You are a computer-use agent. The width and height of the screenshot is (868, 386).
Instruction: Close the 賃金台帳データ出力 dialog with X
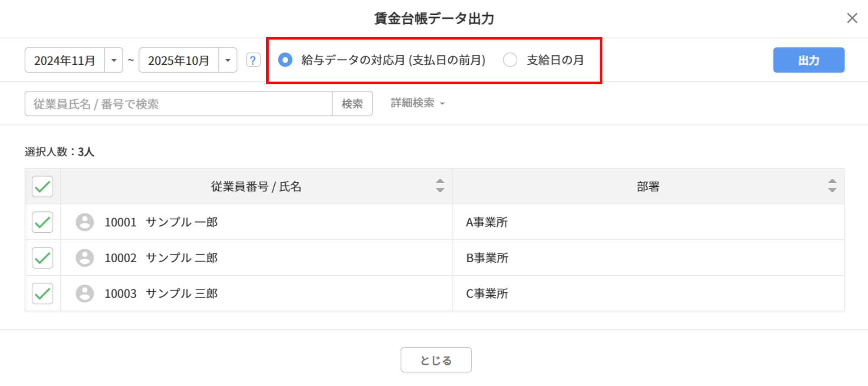[x=852, y=18]
